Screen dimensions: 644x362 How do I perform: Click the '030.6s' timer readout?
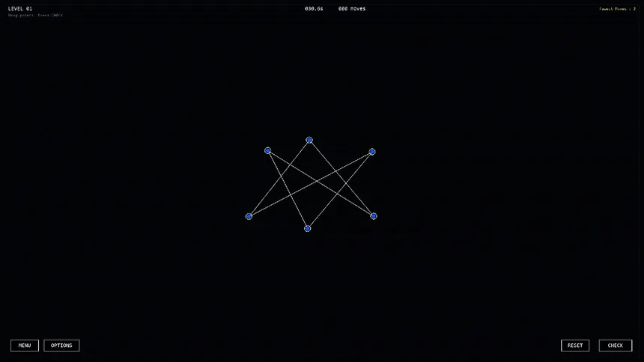pos(314,9)
